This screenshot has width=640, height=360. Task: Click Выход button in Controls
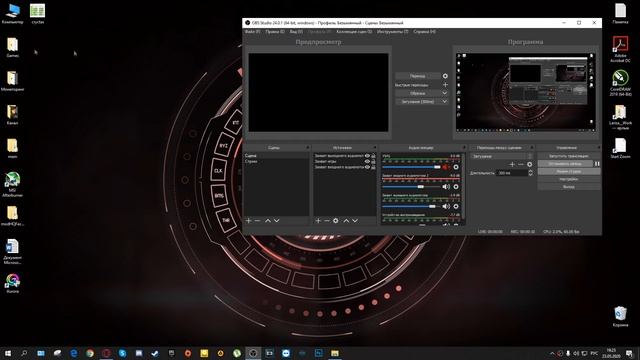pyautogui.click(x=569, y=187)
